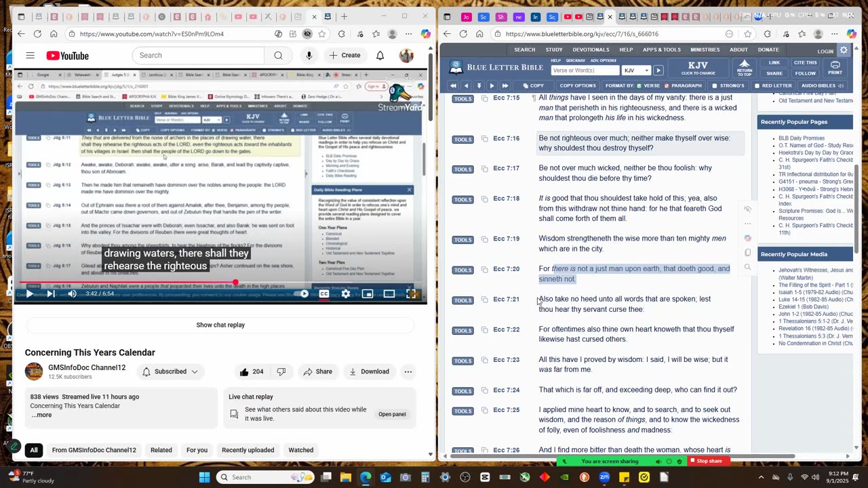Image resolution: width=868 pixels, height=488 pixels.
Task: Click the Blue Letter Bible LOGIN link
Action: pyautogui.click(x=825, y=51)
